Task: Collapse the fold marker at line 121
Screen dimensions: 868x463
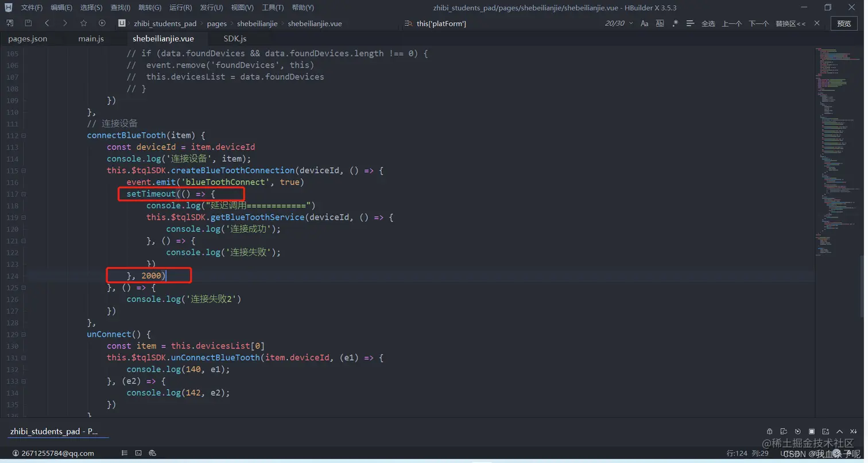Action: [24, 241]
